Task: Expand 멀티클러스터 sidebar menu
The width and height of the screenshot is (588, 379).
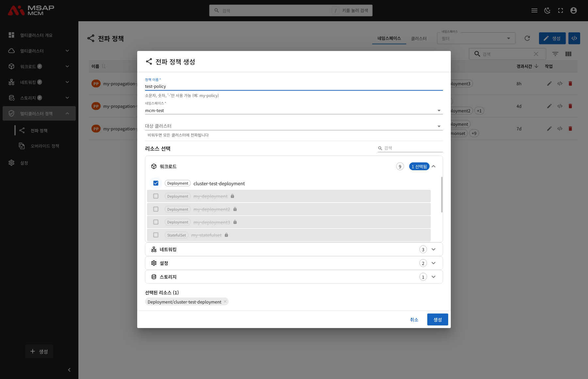Action: point(39,51)
